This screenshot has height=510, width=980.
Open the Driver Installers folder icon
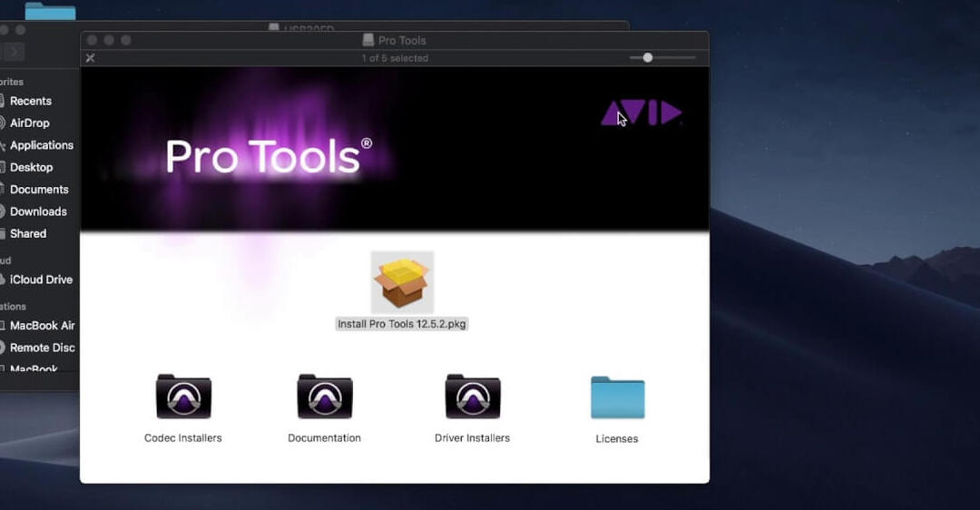473,397
